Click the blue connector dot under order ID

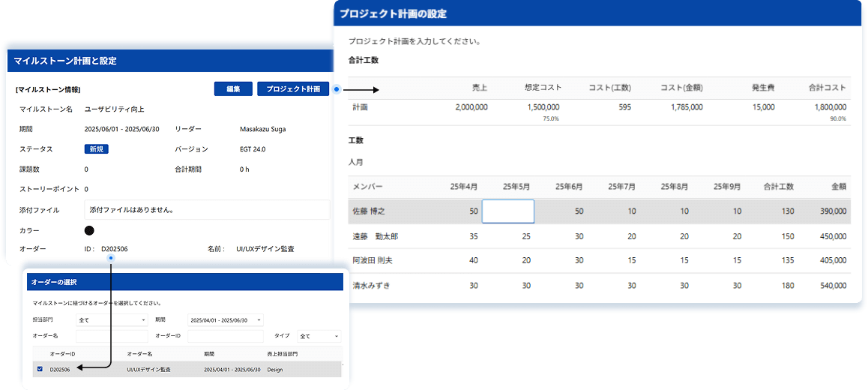coord(111,259)
